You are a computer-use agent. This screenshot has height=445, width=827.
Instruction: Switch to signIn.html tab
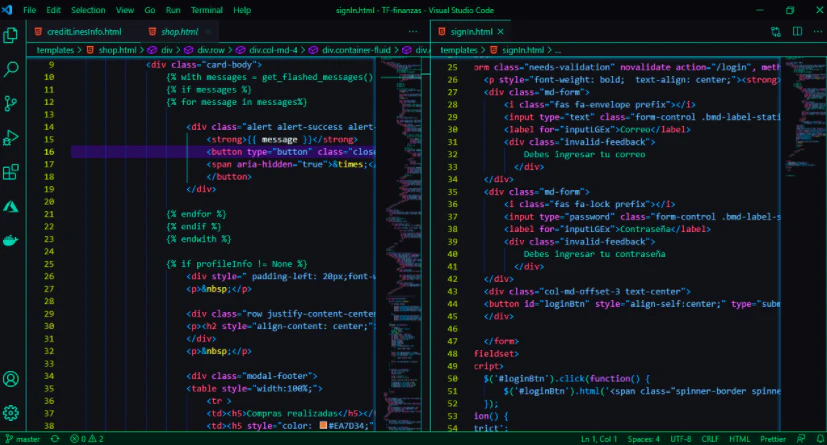471,32
